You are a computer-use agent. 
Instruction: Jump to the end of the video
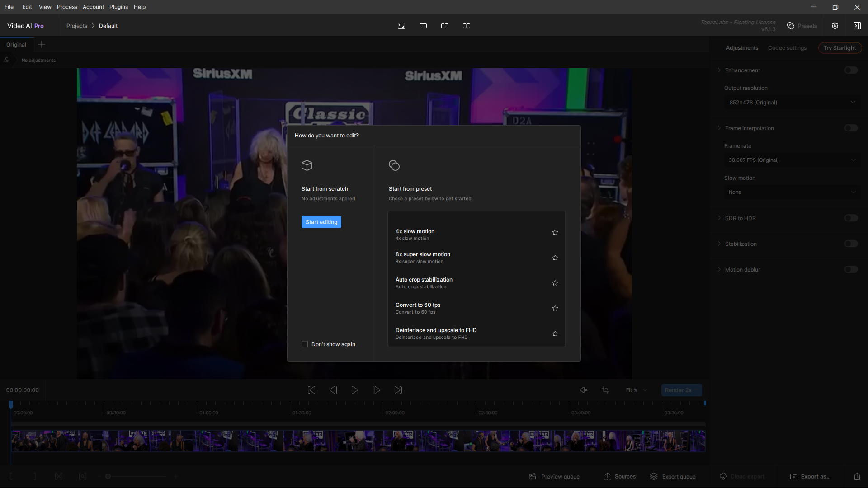coord(398,390)
